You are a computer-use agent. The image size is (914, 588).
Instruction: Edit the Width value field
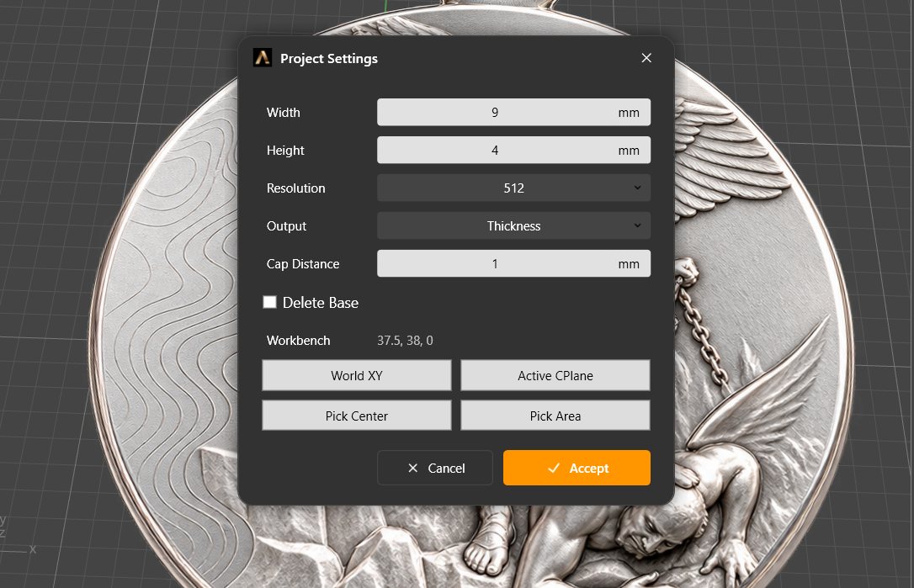coord(513,113)
